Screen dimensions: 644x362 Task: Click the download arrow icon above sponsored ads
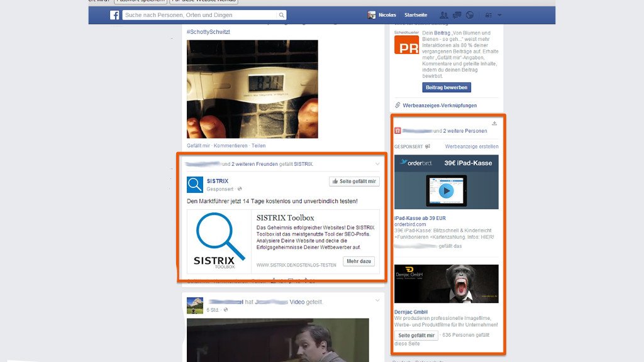click(494, 123)
